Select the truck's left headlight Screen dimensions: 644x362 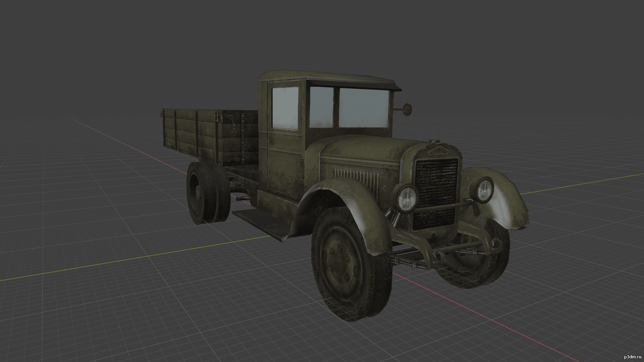pyautogui.click(x=407, y=198)
